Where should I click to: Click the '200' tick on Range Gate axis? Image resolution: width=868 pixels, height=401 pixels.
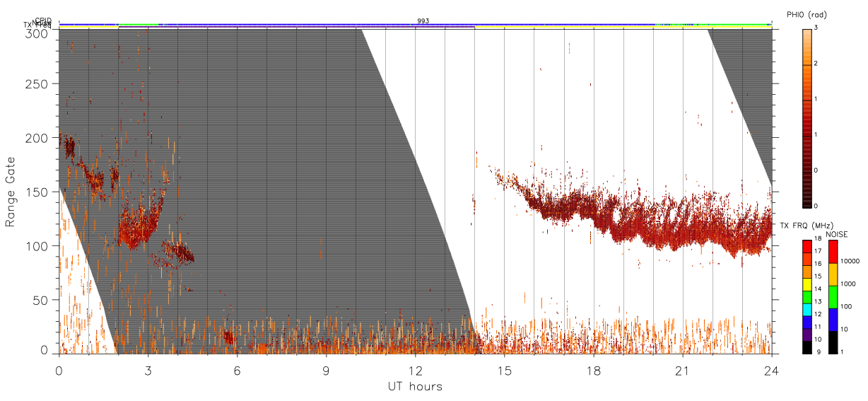coord(36,138)
